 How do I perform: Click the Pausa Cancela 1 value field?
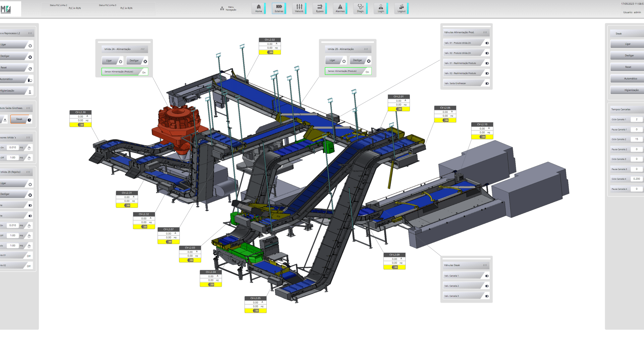point(637,129)
